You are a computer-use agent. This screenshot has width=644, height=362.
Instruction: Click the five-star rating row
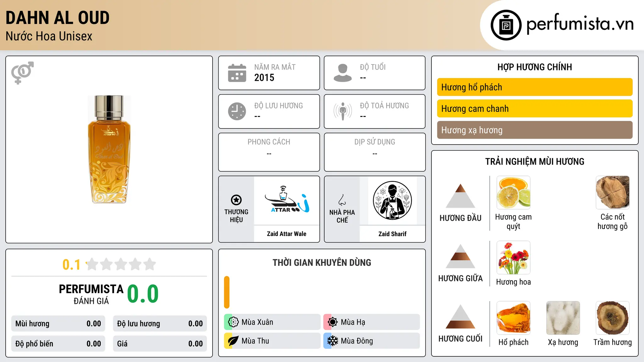pyautogui.click(x=121, y=264)
